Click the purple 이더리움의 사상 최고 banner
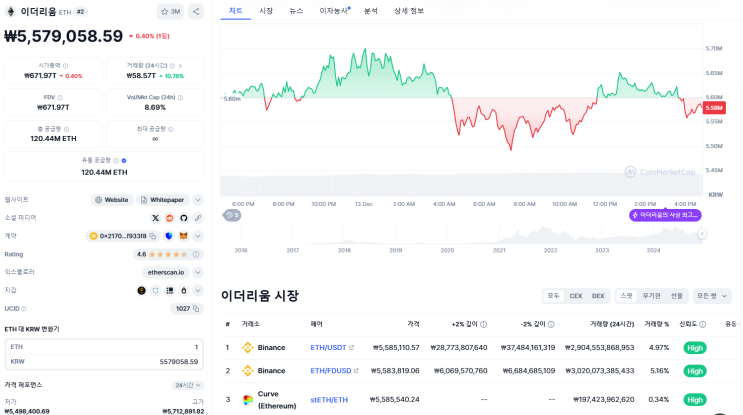Viewport: 743px width, 415px height. click(x=665, y=215)
